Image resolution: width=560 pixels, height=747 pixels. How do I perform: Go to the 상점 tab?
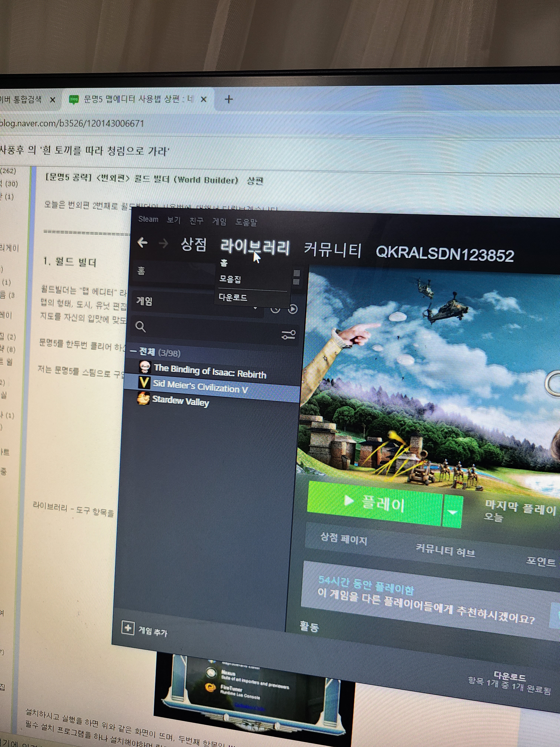tap(193, 244)
